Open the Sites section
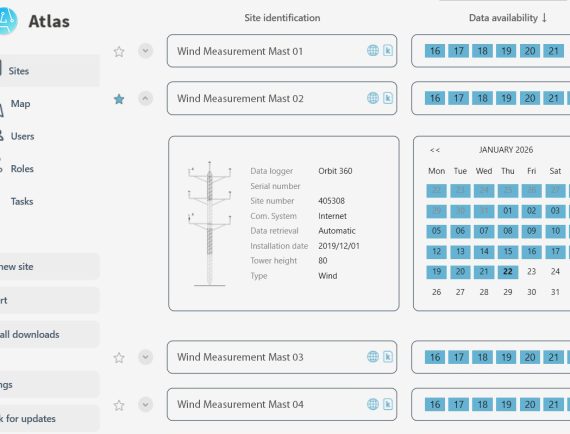This screenshot has height=434, width=570. [49, 71]
